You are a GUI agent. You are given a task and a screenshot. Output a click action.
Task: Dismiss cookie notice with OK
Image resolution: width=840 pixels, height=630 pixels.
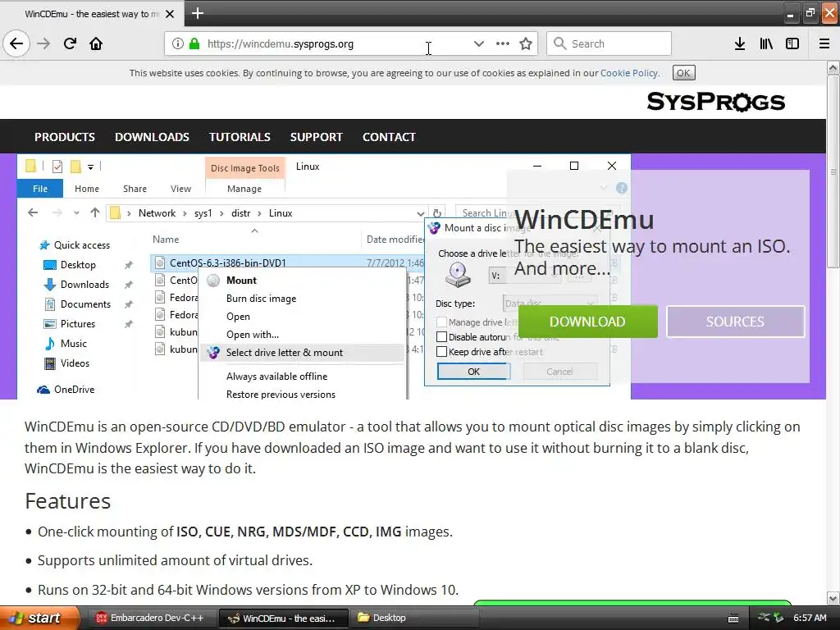click(683, 73)
